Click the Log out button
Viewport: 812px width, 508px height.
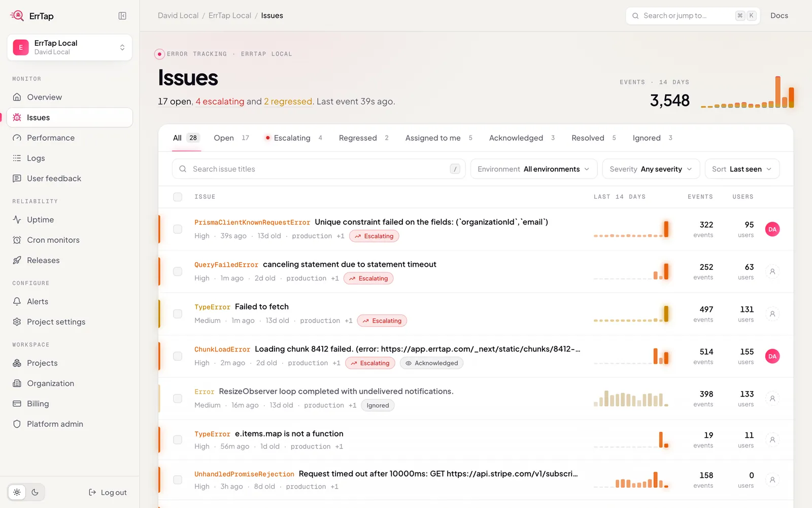click(x=108, y=492)
